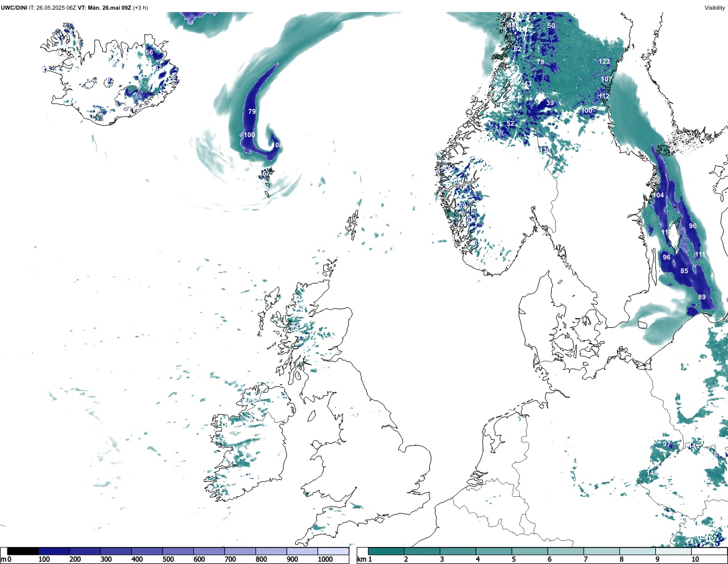Viewport: 728px width, 564px height.
Task: Click the 'UWC/DINI' model name text
Action: click(14, 7)
